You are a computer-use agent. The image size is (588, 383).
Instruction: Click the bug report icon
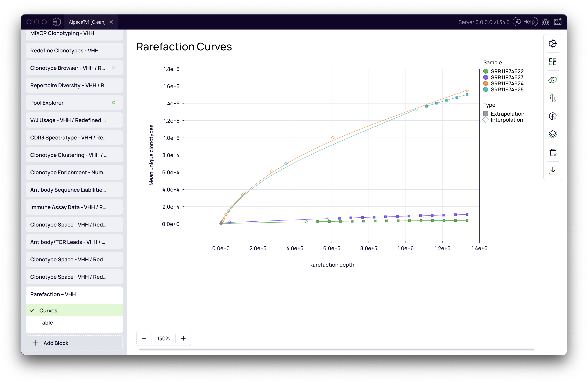[545, 22]
